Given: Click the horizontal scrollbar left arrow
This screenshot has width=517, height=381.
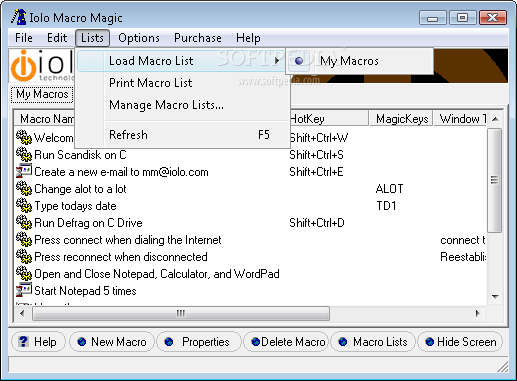Looking at the screenshot, I should tap(22, 313).
